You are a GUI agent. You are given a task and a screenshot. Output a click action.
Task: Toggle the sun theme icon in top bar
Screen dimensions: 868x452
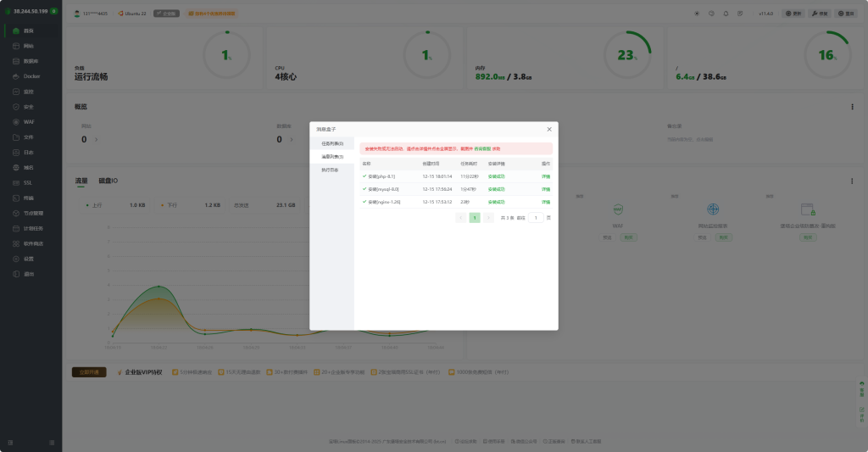click(x=697, y=14)
